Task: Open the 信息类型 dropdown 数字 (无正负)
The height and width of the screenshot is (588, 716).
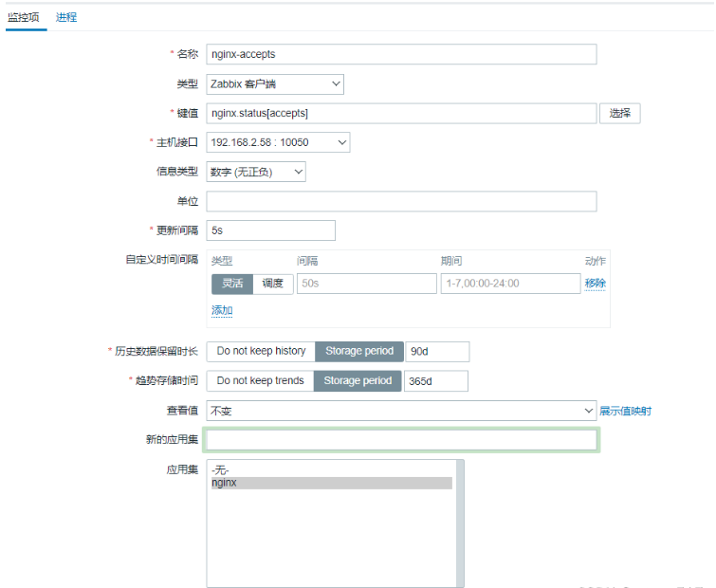Action: click(256, 172)
